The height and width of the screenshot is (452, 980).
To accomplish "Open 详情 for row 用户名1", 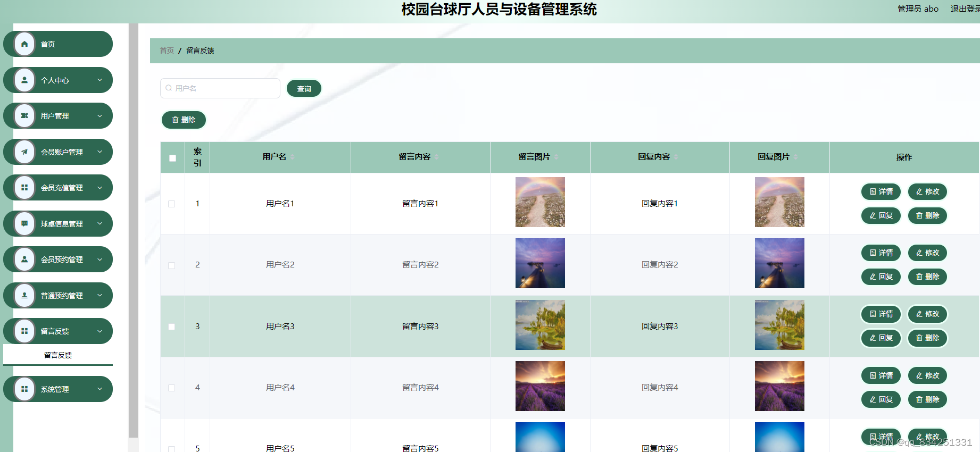I will click(881, 191).
